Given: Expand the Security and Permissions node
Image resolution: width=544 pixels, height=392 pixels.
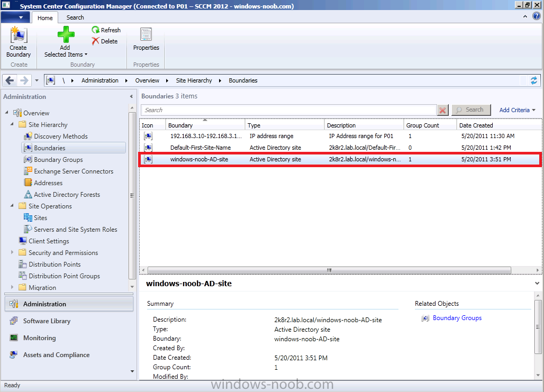Looking at the screenshot, I should click(12, 252).
